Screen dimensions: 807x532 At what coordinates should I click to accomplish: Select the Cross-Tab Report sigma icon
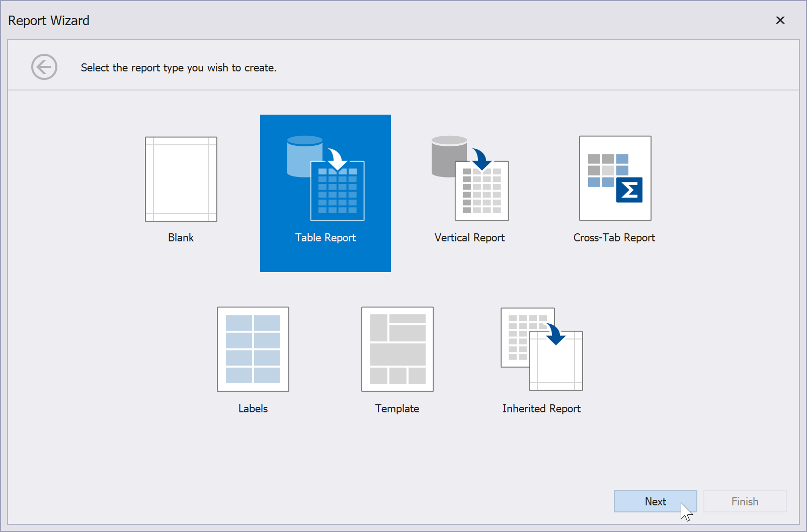(x=615, y=178)
